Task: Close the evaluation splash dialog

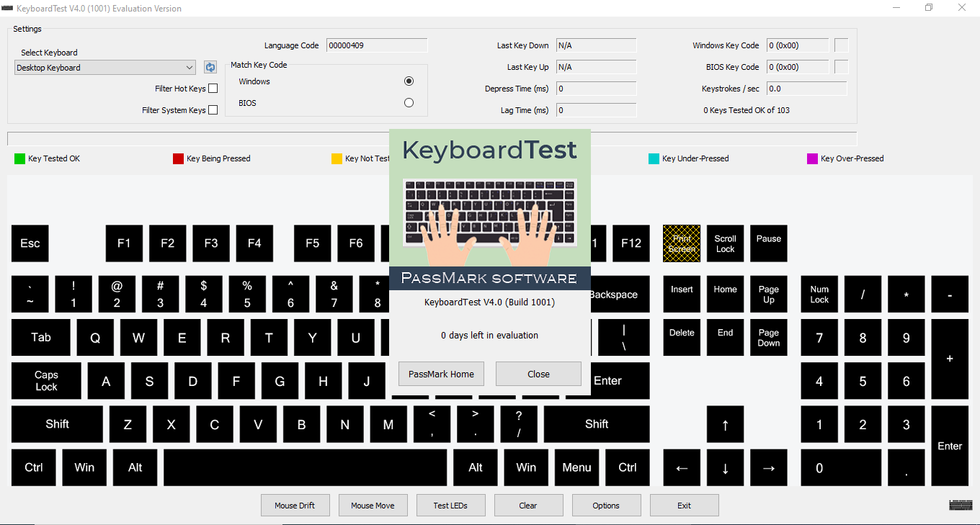Action: pos(538,374)
